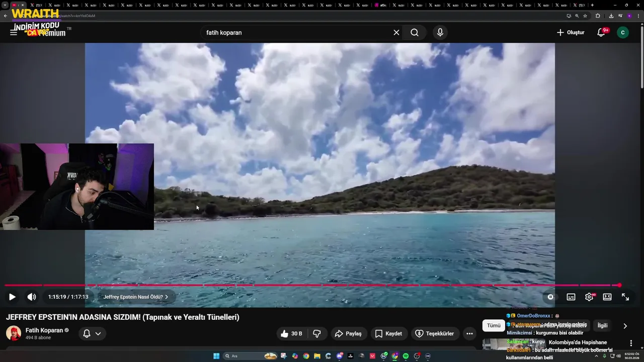Enter full screen with the arrows icon
The width and height of the screenshot is (644, 362).
tap(625, 297)
